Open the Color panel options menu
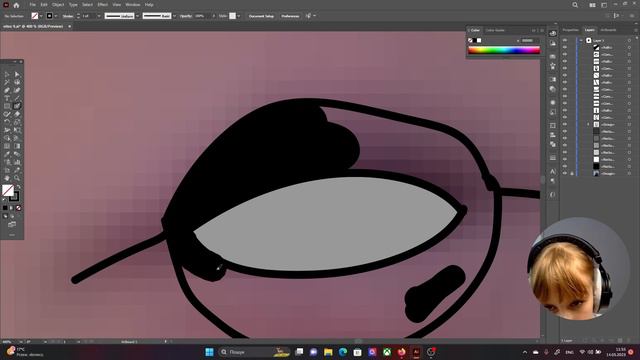This screenshot has width=640, height=360. tap(542, 30)
